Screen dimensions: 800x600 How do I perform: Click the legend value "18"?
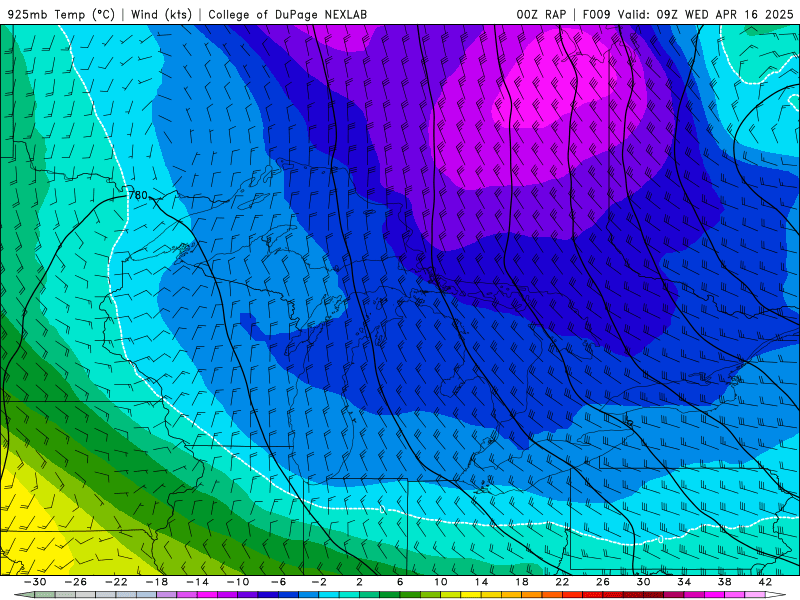pos(522,582)
